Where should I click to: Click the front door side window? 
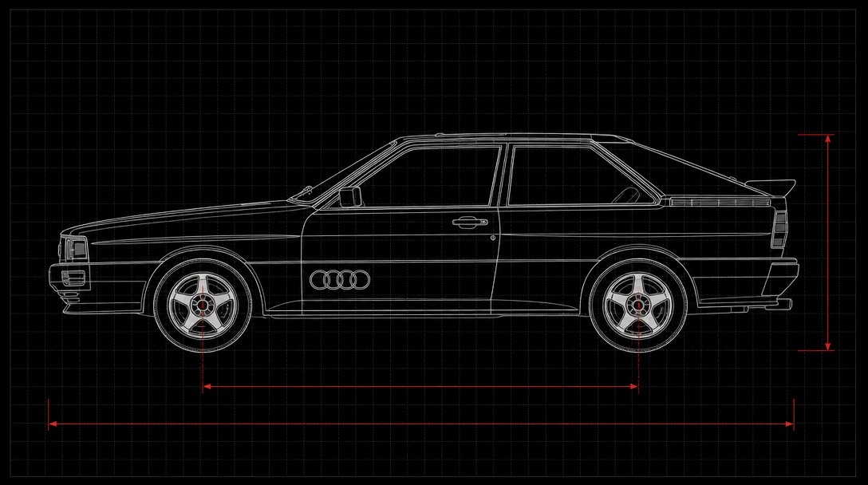pyautogui.click(x=427, y=176)
